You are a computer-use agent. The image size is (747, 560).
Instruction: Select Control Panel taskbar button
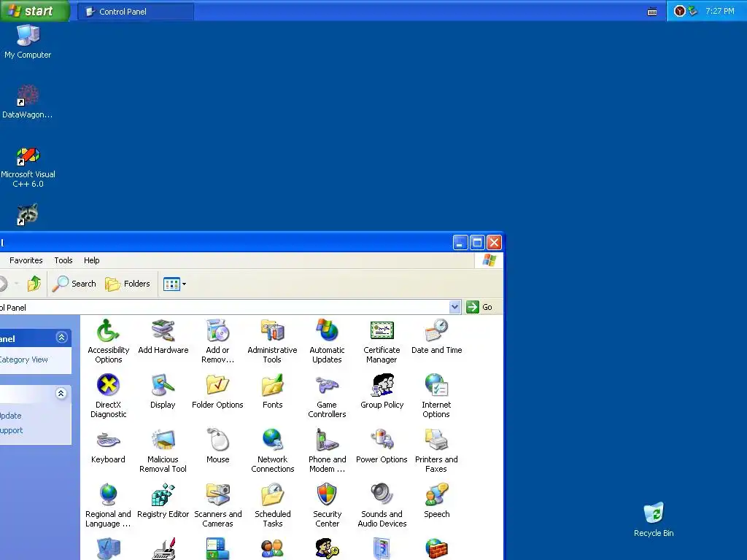136,12
